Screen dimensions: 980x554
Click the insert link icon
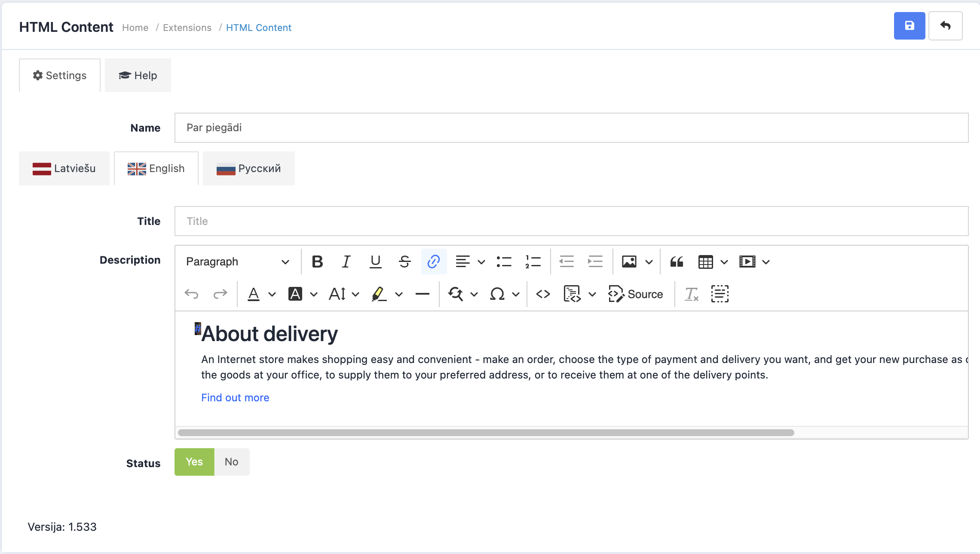(x=434, y=262)
